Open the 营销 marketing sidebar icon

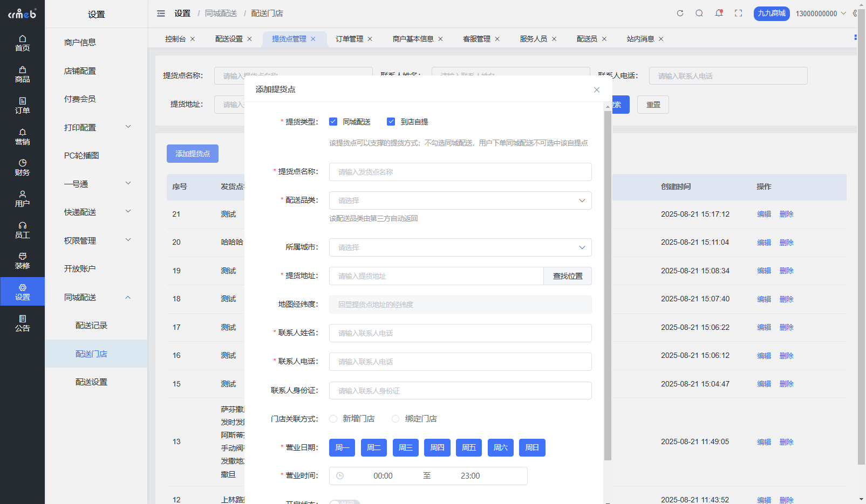point(22,137)
